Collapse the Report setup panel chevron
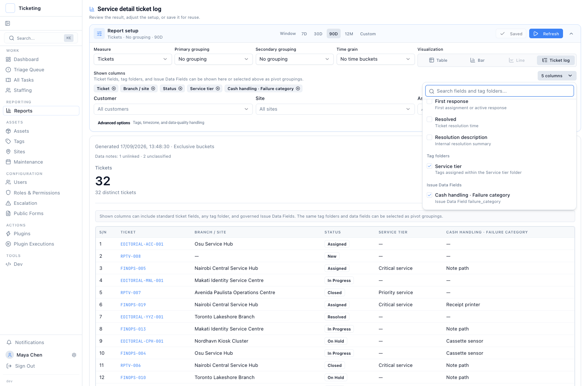The image size is (588, 386). point(571,34)
